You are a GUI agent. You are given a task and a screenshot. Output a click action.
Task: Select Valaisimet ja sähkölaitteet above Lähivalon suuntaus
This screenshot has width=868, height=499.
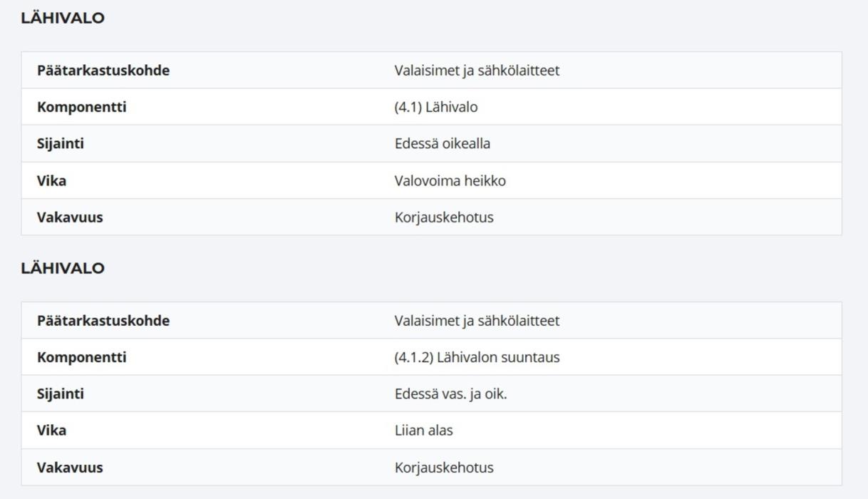tap(477, 321)
